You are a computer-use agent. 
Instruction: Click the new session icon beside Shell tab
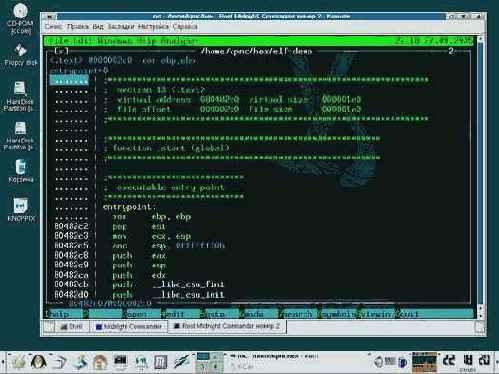coord(49,326)
